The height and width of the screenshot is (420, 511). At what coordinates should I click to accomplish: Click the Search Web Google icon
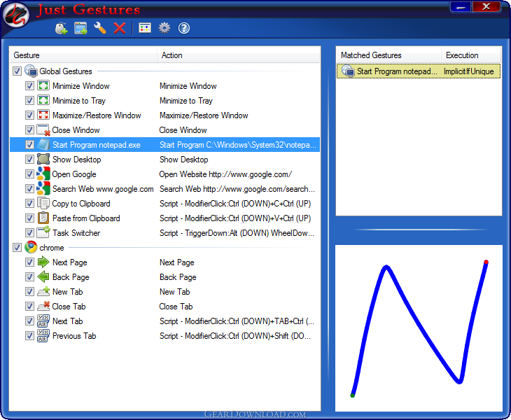[43, 189]
